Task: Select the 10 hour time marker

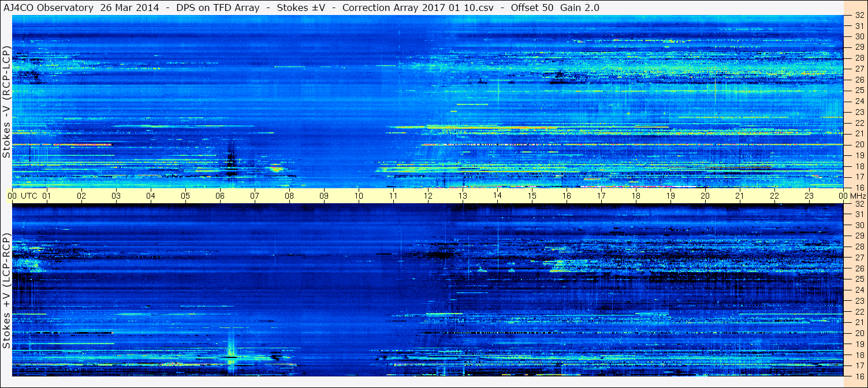Action: [359, 196]
